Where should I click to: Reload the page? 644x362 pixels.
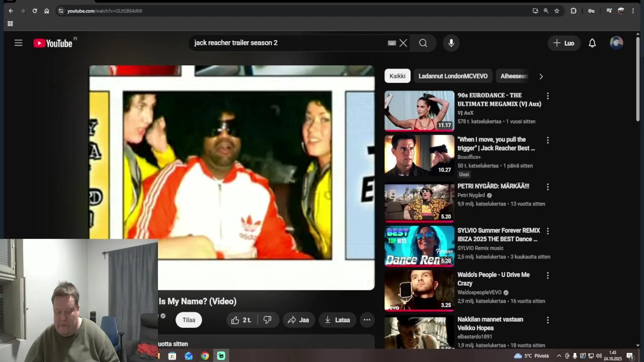[35, 11]
